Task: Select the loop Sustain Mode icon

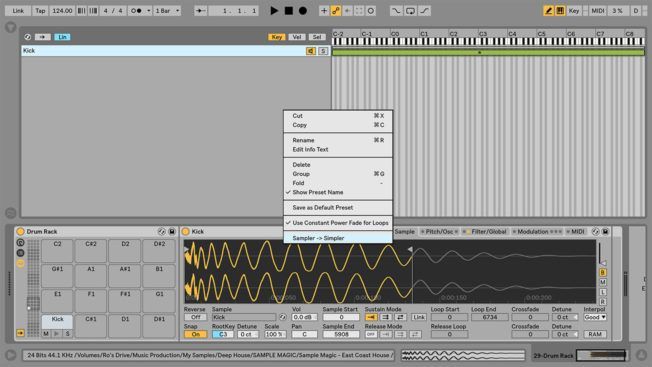Action: pos(385,317)
